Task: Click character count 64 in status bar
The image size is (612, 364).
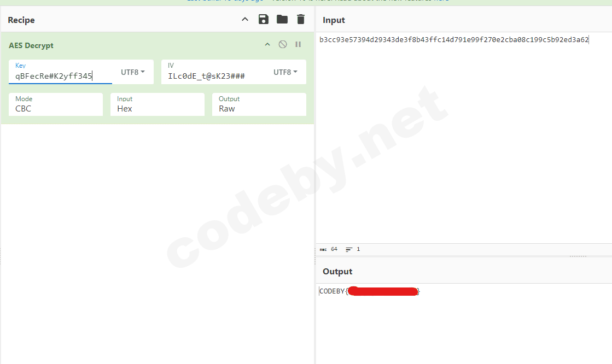Action: click(x=334, y=249)
